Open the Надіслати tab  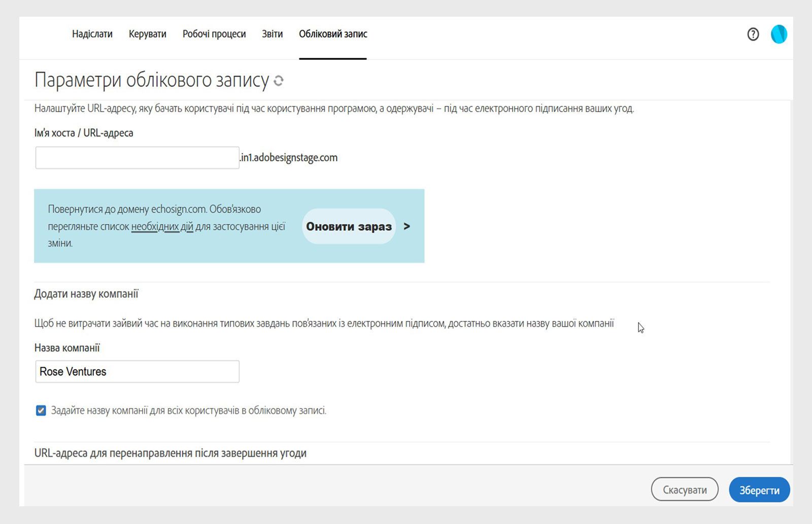tap(92, 34)
